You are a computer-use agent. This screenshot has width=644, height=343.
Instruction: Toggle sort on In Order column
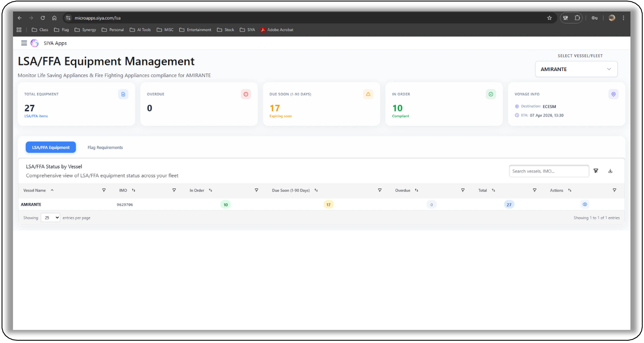click(210, 190)
